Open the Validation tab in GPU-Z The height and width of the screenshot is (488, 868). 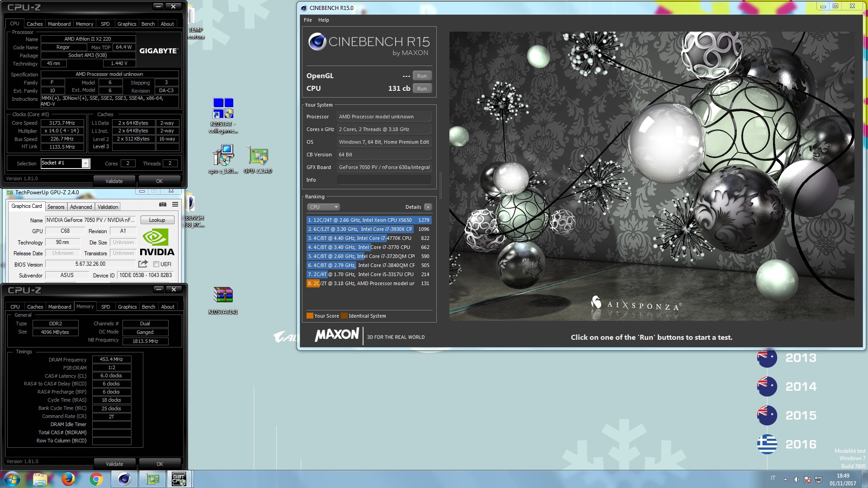(108, 207)
